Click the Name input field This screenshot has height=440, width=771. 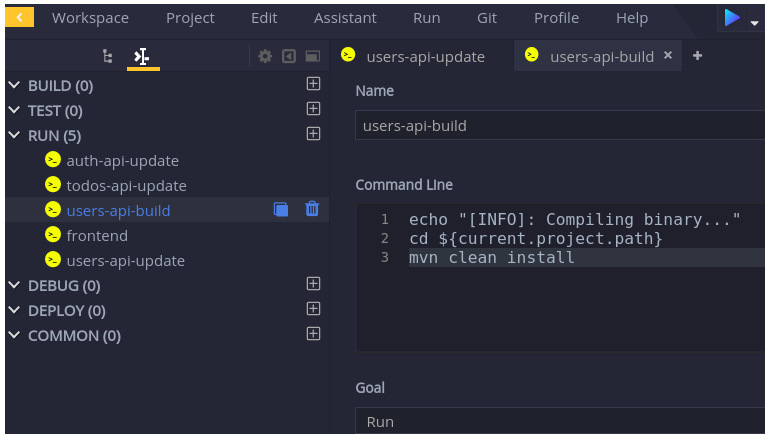click(560, 126)
